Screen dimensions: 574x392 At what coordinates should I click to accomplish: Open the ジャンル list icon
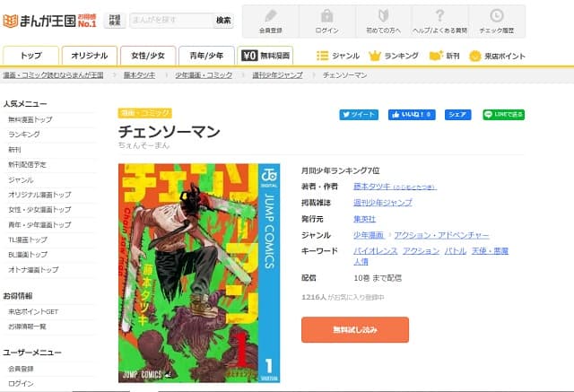[x=323, y=56]
